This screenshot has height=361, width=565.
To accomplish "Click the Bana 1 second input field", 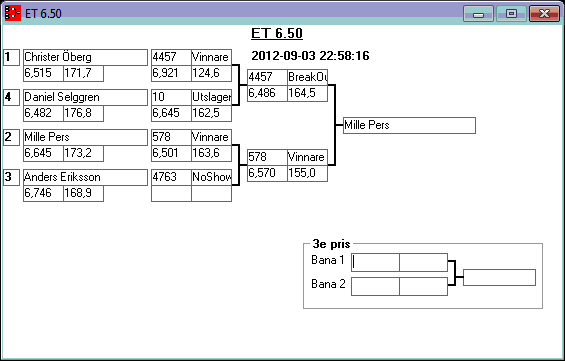I will coord(423,262).
